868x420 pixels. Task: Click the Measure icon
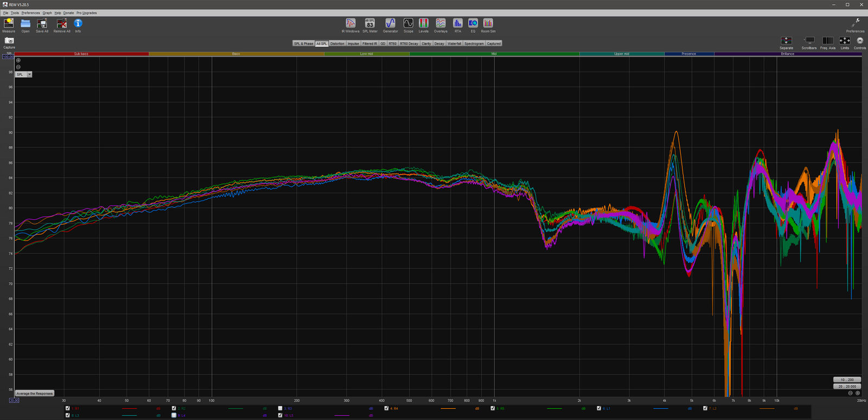coord(9,23)
